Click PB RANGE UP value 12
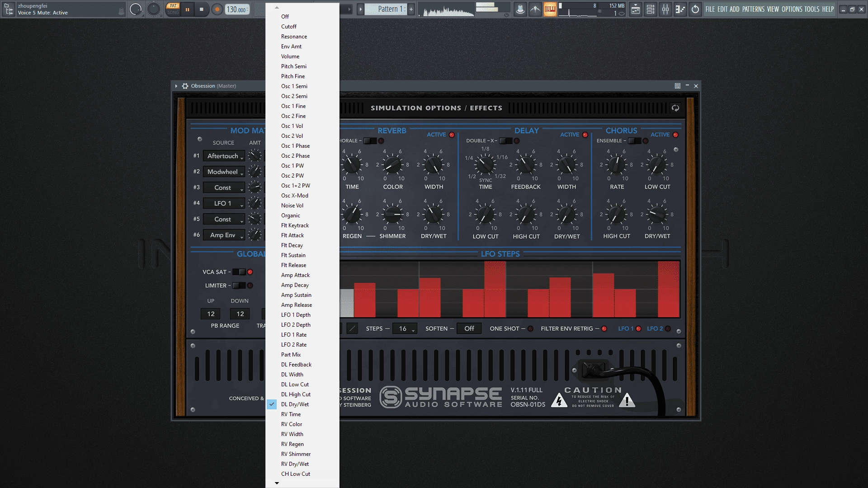 pyautogui.click(x=211, y=314)
